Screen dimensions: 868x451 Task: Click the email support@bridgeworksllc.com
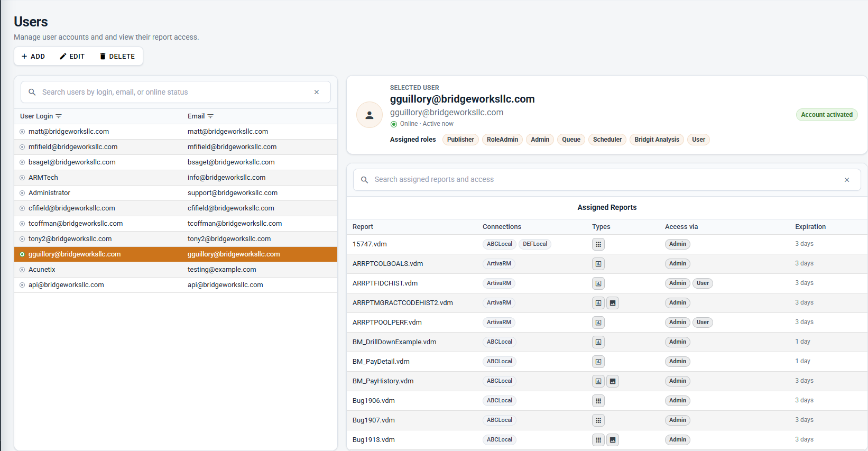(x=233, y=193)
